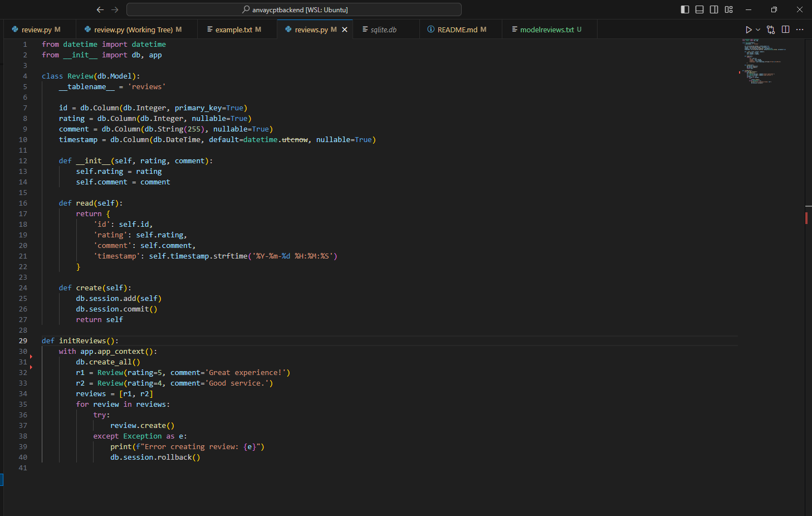Viewport: 812px width, 516px height.
Task: Open the anvaycptbackend command center search
Action: pos(294,9)
